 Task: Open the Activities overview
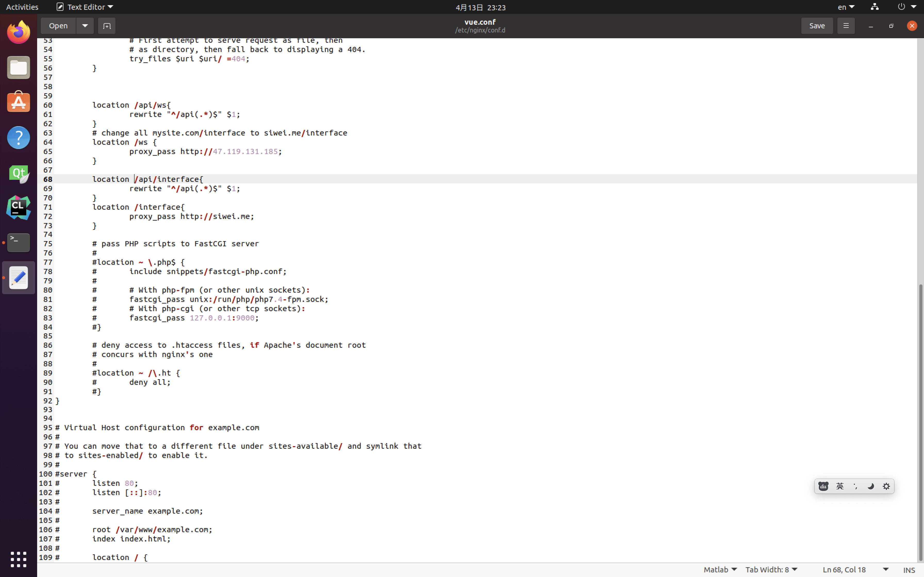22,7
